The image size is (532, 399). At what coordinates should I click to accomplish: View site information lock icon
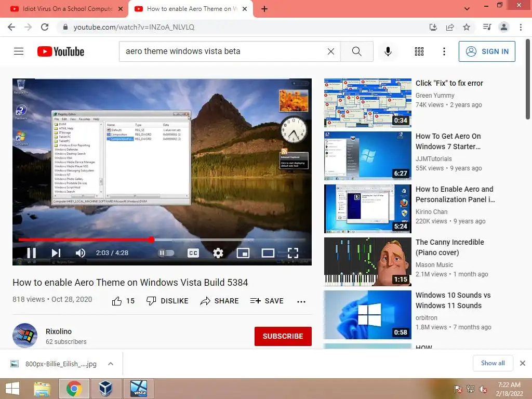pyautogui.click(x=65, y=27)
